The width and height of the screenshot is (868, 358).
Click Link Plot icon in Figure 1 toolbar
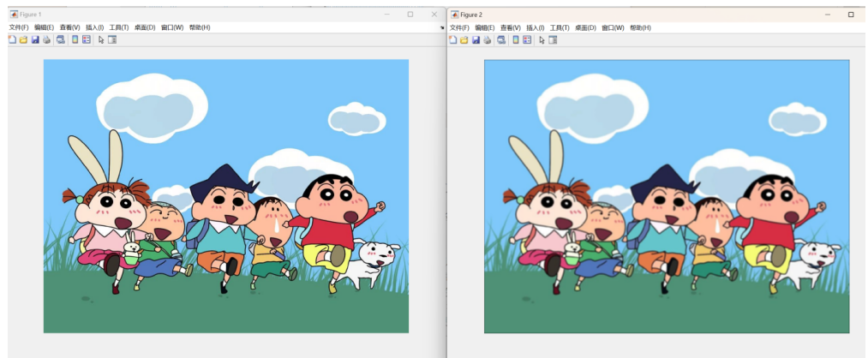coord(60,40)
